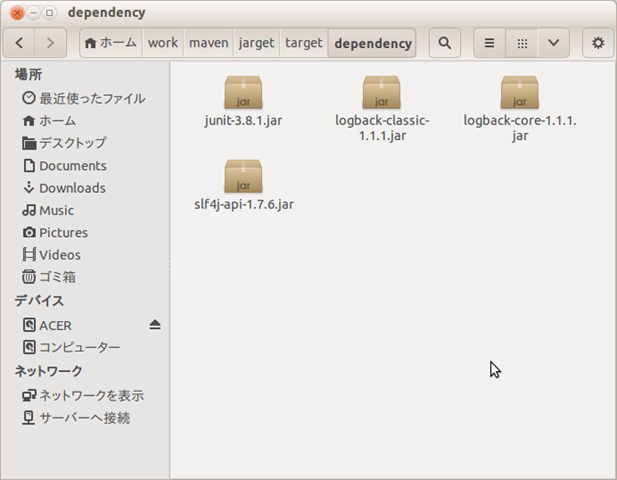Open the ゴミ箱 trash location
The width and height of the screenshot is (617, 480).
point(57,277)
